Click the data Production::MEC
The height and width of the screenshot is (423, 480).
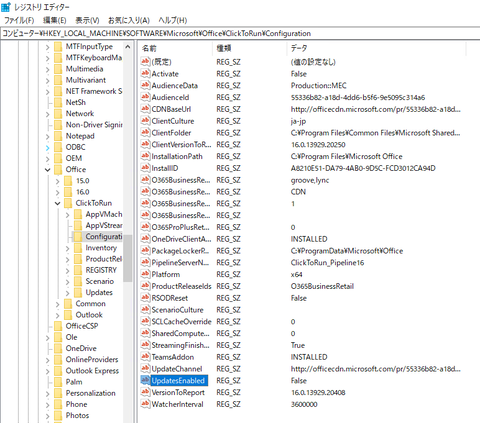coord(318,86)
